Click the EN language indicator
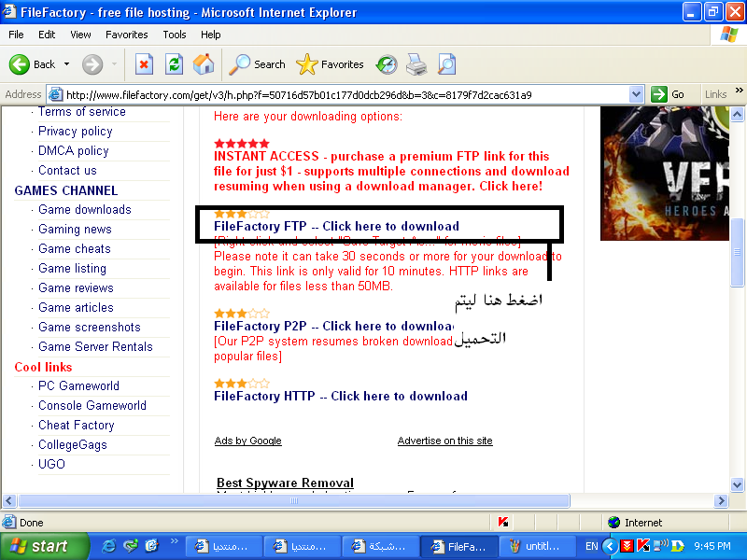Viewport: 747px width, 560px height. 592,546
